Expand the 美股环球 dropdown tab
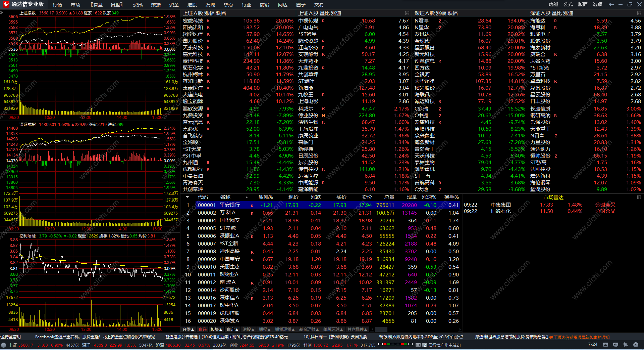The image size is (644, 350). click(x=333, y=330)
